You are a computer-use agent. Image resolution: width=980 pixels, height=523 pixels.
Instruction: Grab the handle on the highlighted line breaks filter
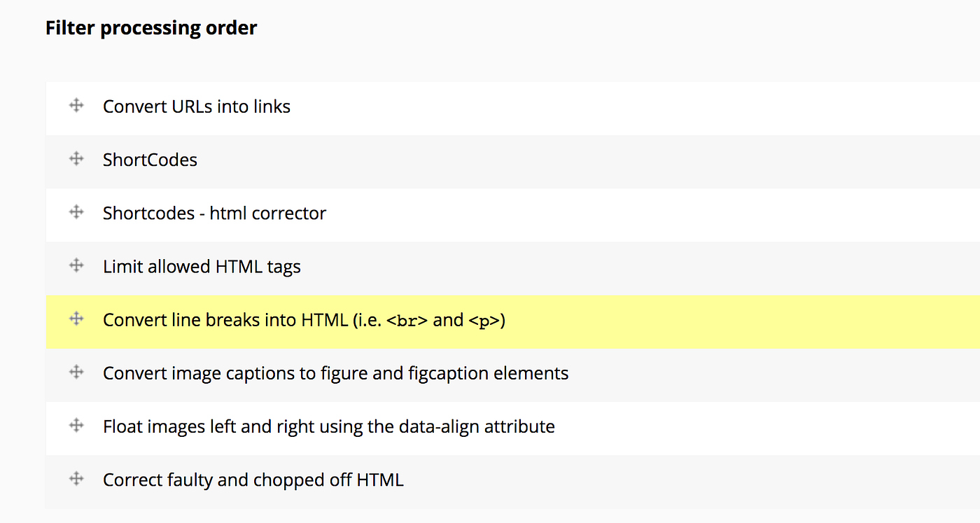76,319
